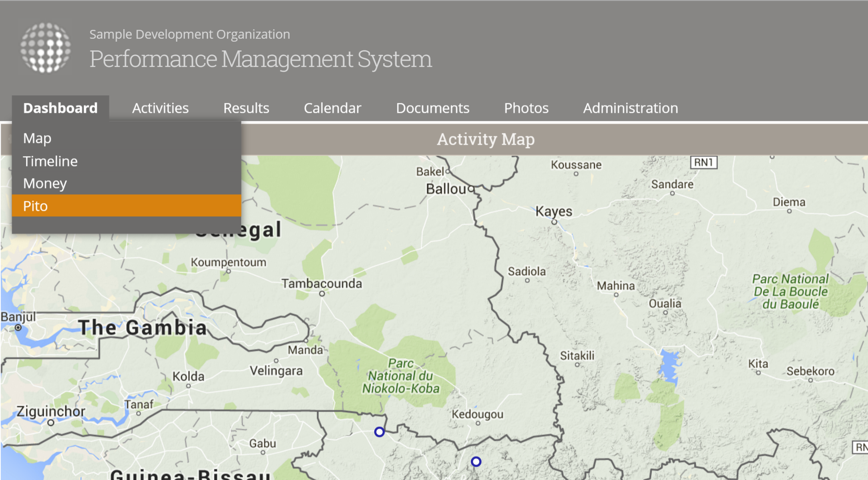Click the globe logo icon

point(46,48)
